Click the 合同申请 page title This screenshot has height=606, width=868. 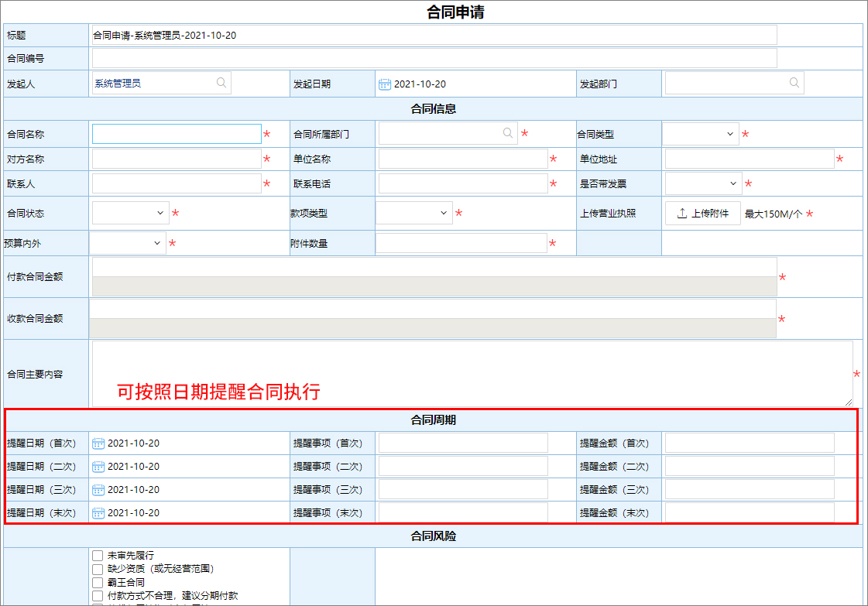[455, 12]
